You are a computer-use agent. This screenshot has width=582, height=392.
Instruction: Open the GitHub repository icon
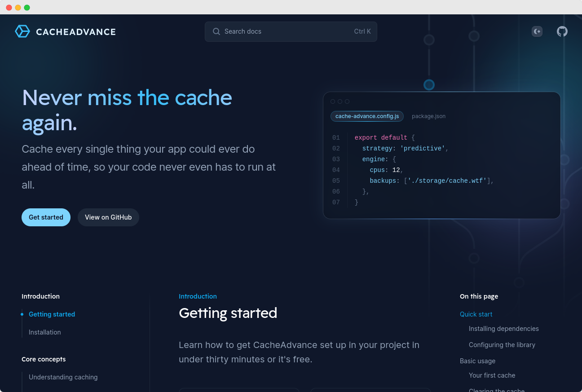point(562,31)
